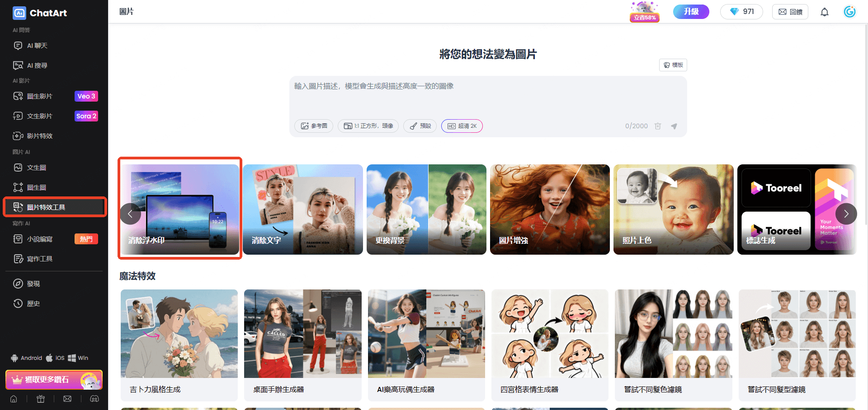Open the 1:1 正方形 aspect ratio selector
Viewport: 868px width, 410px height.
368,126
